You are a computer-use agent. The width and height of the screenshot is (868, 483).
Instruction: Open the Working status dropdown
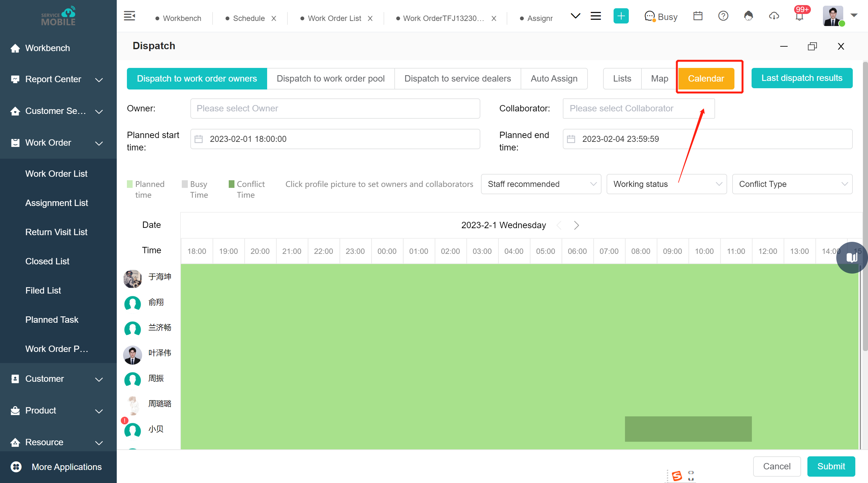pyautogui.click(x=667, y=184)
